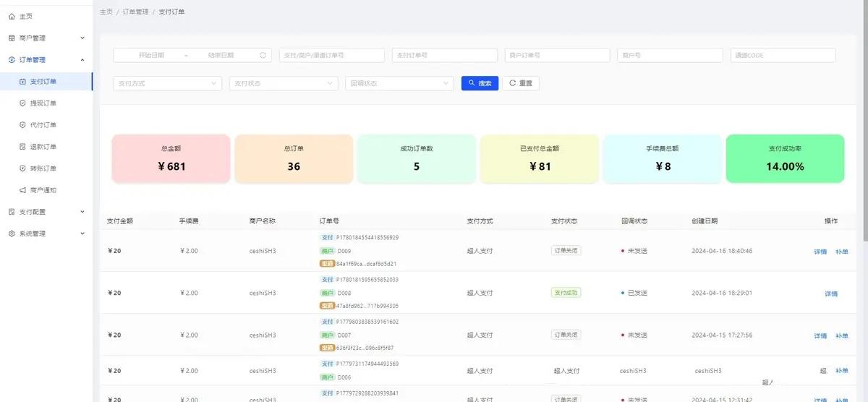Click the 创建日期 column header
868x402 pixels.
(705, 221)
